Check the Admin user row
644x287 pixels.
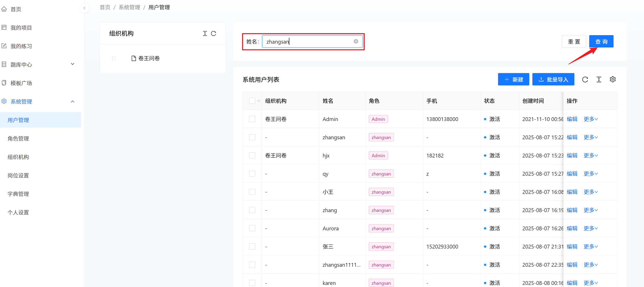(252, 119)
